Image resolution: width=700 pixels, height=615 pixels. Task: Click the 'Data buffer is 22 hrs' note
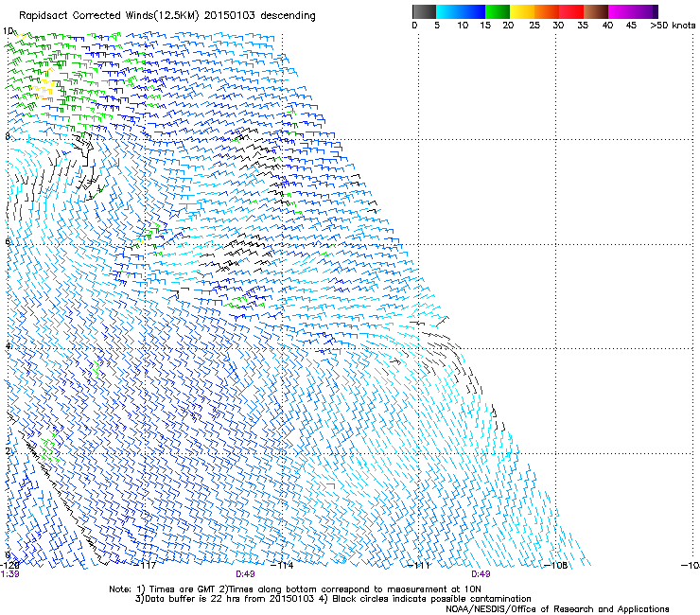click(189, 599)
